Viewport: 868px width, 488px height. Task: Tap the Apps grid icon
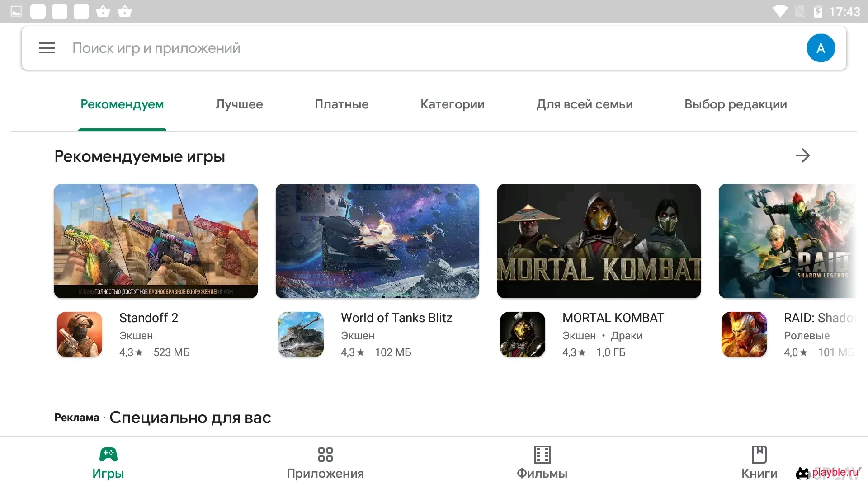(325, 454)
